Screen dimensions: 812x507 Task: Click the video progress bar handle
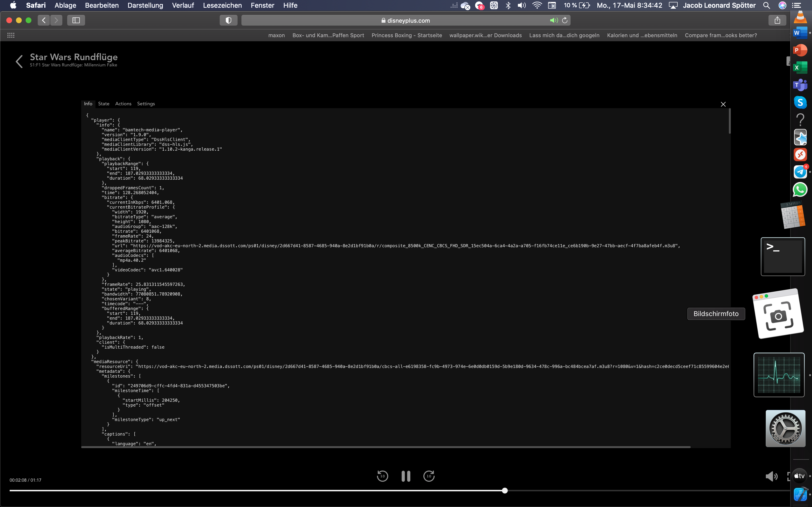505,491
